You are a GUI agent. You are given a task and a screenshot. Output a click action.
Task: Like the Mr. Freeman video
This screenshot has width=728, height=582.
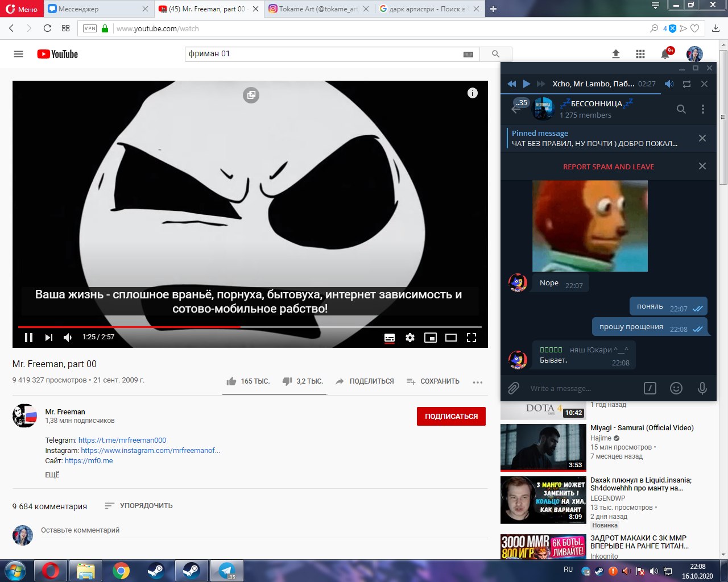tap(248, 381)
